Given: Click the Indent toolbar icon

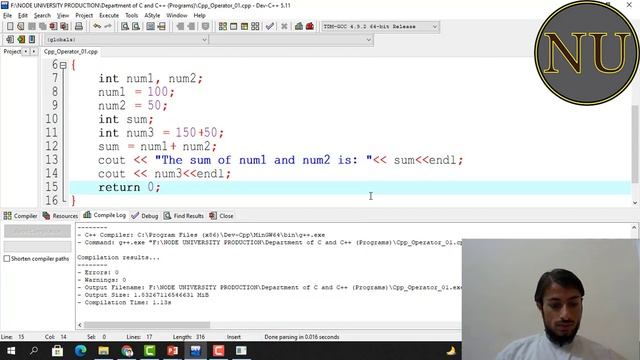Looking at the screenshot, I should coord(180,27).
